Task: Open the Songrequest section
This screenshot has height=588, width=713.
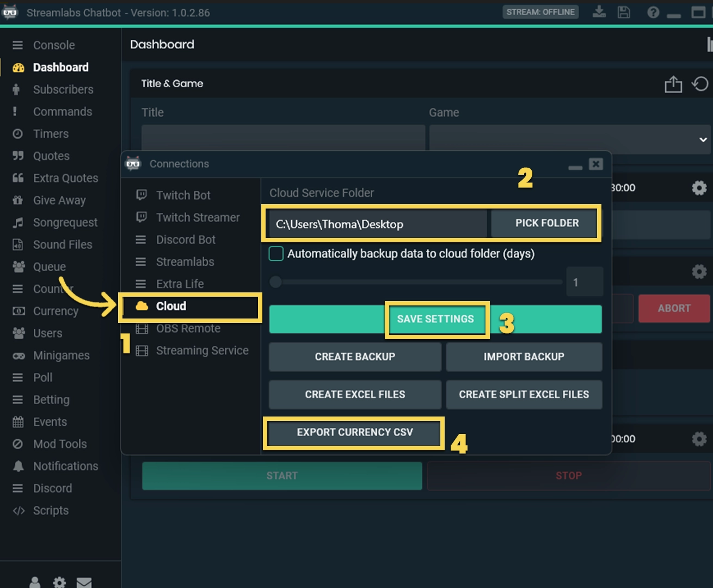Action: click(65, 223)
